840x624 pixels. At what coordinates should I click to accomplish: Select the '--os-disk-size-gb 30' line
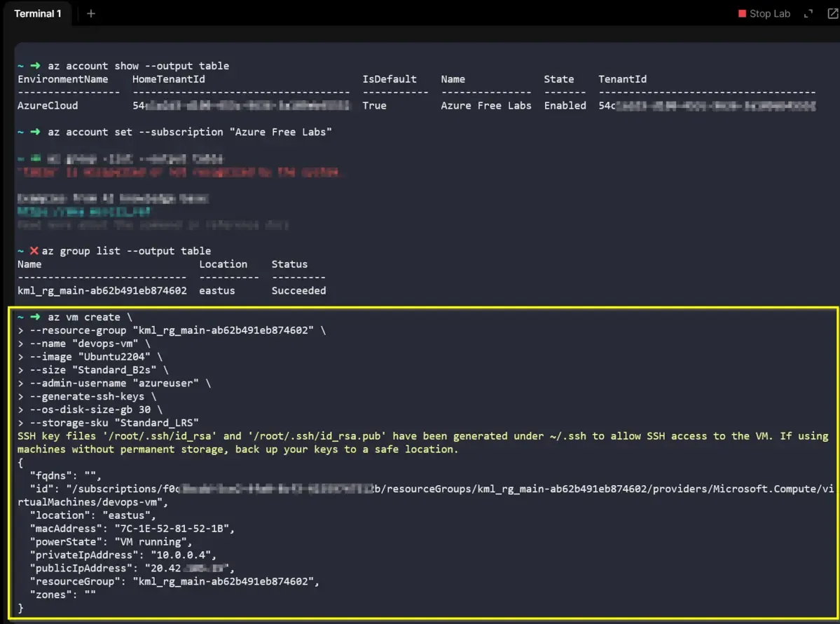[90, 409]
